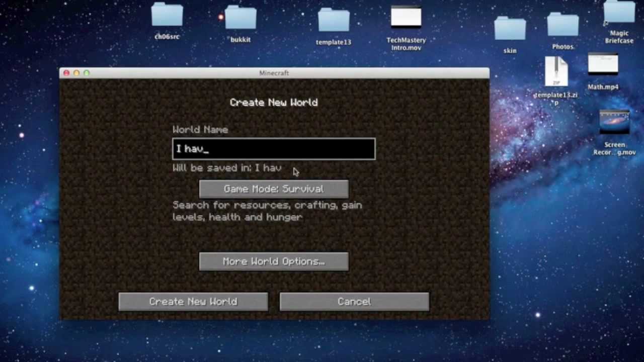
Task: Toggle the Game Mode: Survival button
Action: point(274,189)
